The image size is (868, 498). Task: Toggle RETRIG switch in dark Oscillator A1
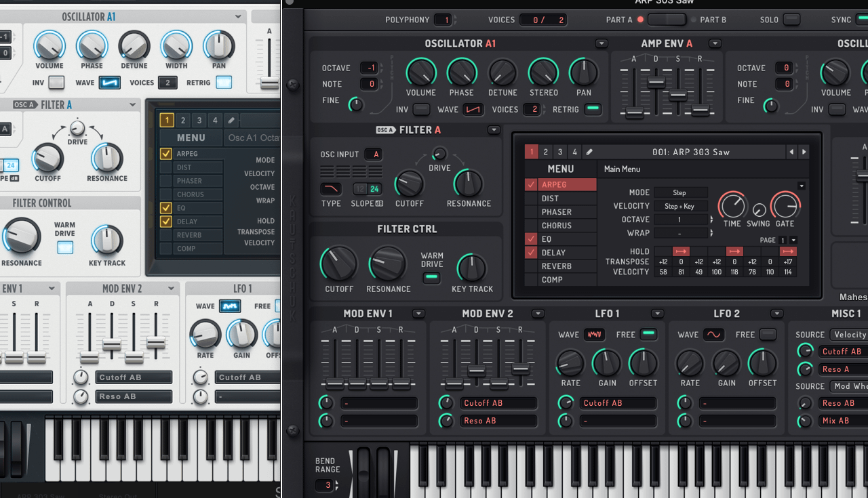[x=593, y=109]
